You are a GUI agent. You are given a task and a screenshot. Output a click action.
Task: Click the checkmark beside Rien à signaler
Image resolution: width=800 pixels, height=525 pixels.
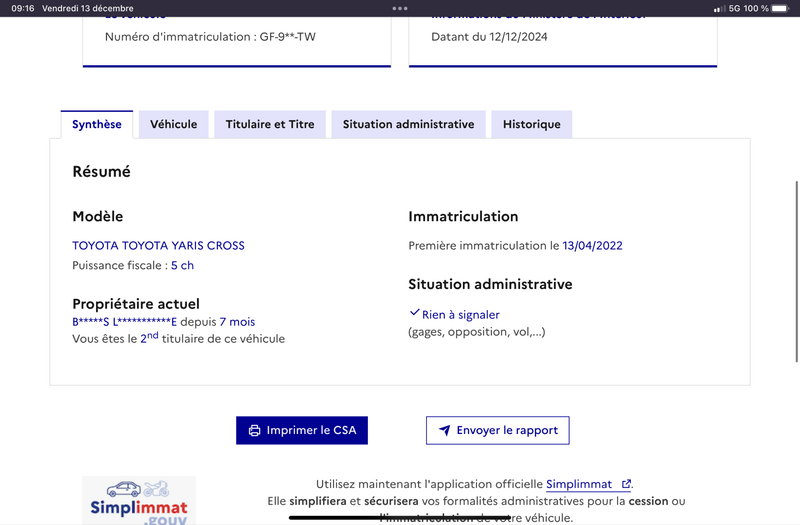point(414,313)
